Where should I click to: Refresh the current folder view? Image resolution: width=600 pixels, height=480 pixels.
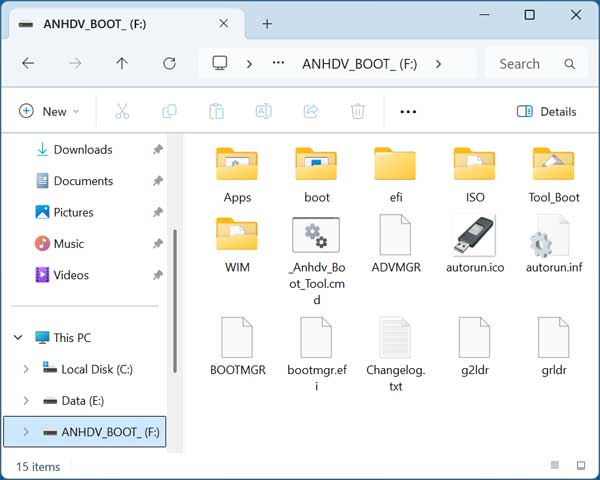click(169, 64)
